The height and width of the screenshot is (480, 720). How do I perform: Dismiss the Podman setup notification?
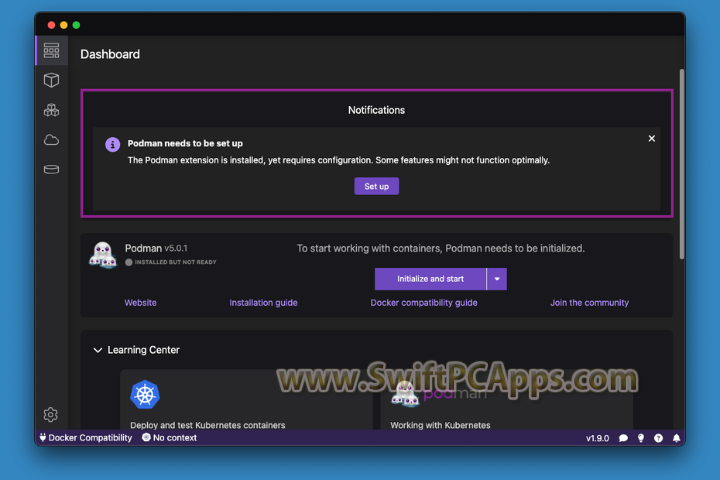[x=652, y=138]
